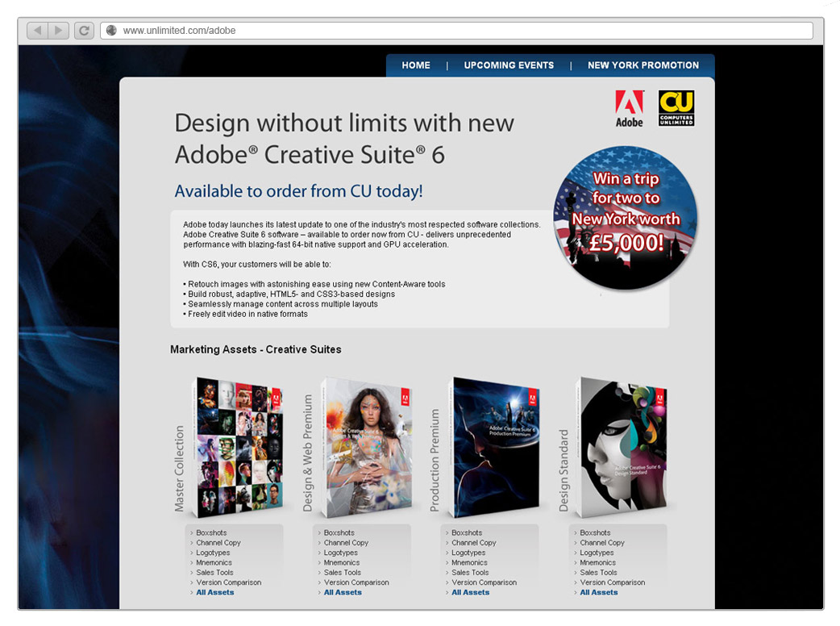Open Boxshots under Production Premium

467,532
